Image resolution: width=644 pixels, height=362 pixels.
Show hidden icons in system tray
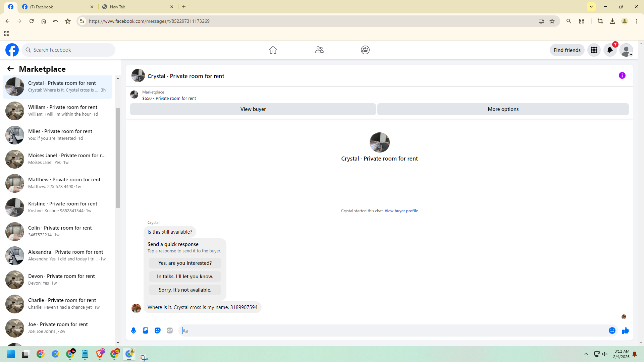point(586,354)
